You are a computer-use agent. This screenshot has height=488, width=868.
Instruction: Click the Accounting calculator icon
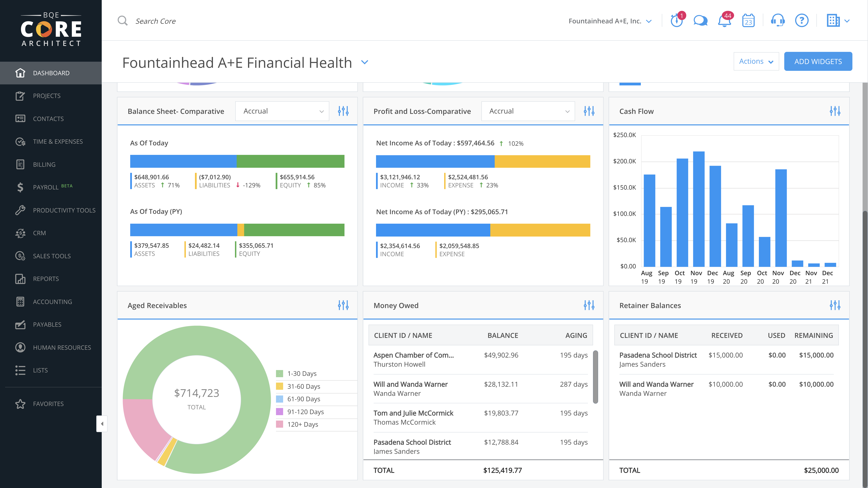point(20,302)
